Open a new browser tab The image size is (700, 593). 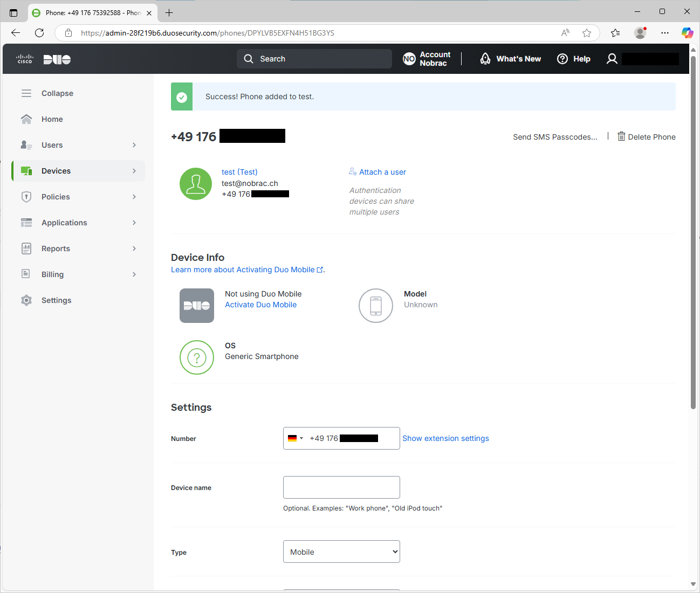[x=169, y=12]
